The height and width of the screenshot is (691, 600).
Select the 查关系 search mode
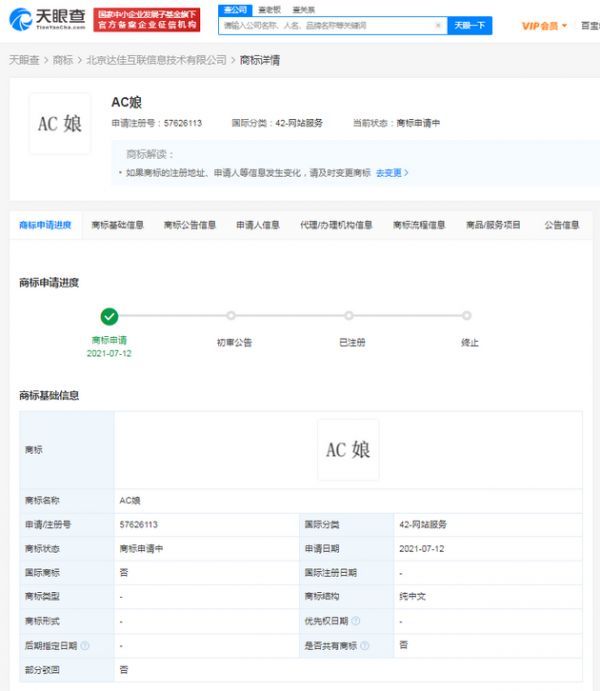(304, 9)
